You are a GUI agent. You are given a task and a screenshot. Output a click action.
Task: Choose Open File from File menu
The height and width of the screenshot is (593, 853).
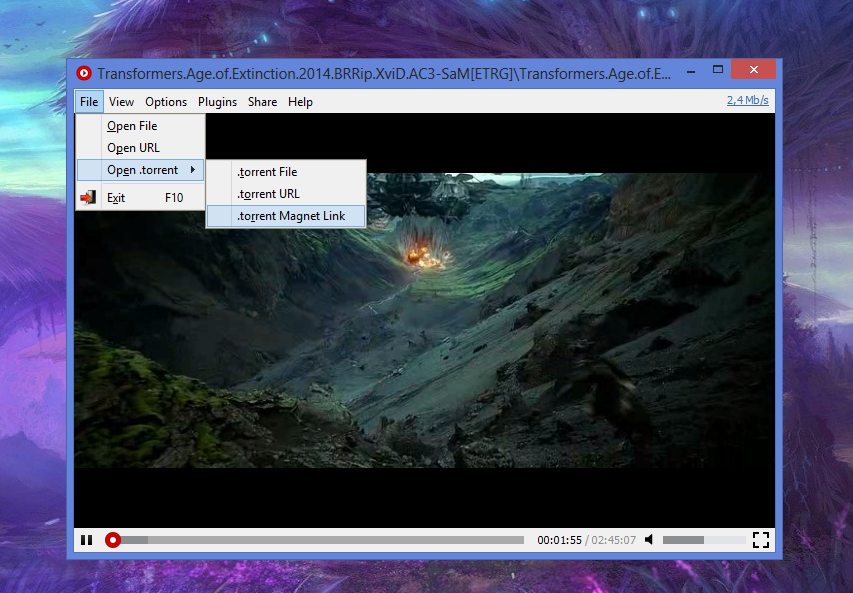(140, 126)
